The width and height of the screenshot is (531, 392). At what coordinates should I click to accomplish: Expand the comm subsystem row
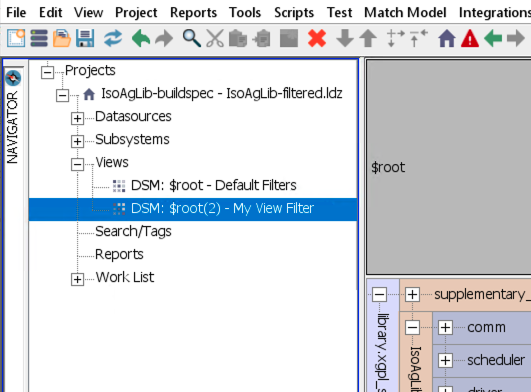pyautogui.click(x=445, y=327)
